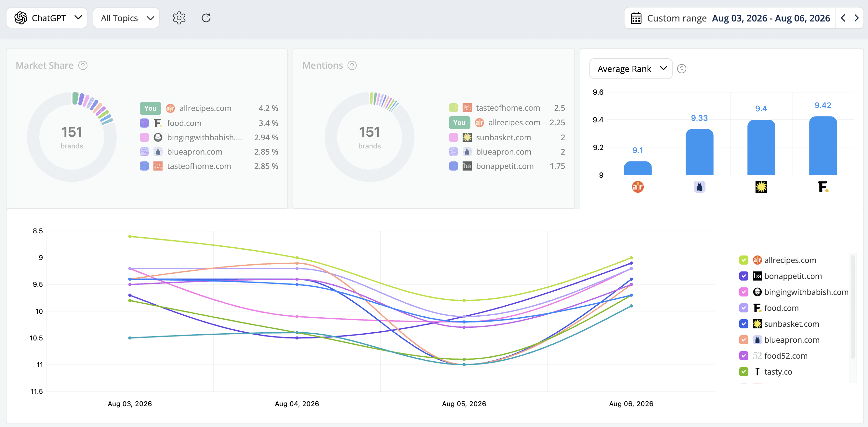
Task: Click the allrecipes data point on Aug 03
Action: tap(130, 236)
